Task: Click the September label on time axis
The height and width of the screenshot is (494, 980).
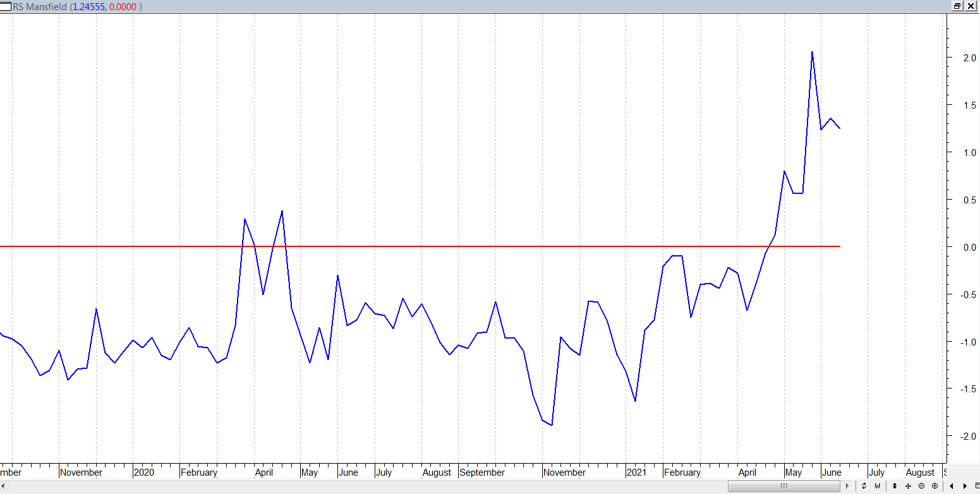Action: coord(483,473)
